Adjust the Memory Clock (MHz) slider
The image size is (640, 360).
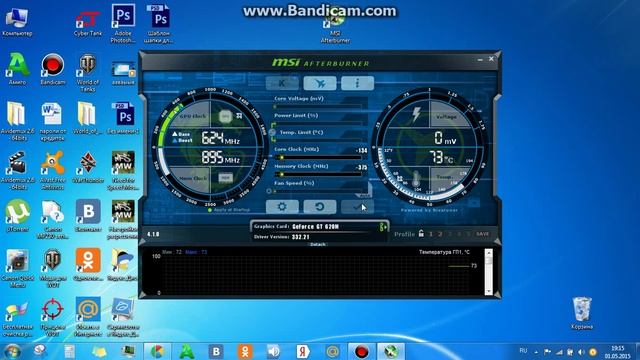tap(318, 174)
